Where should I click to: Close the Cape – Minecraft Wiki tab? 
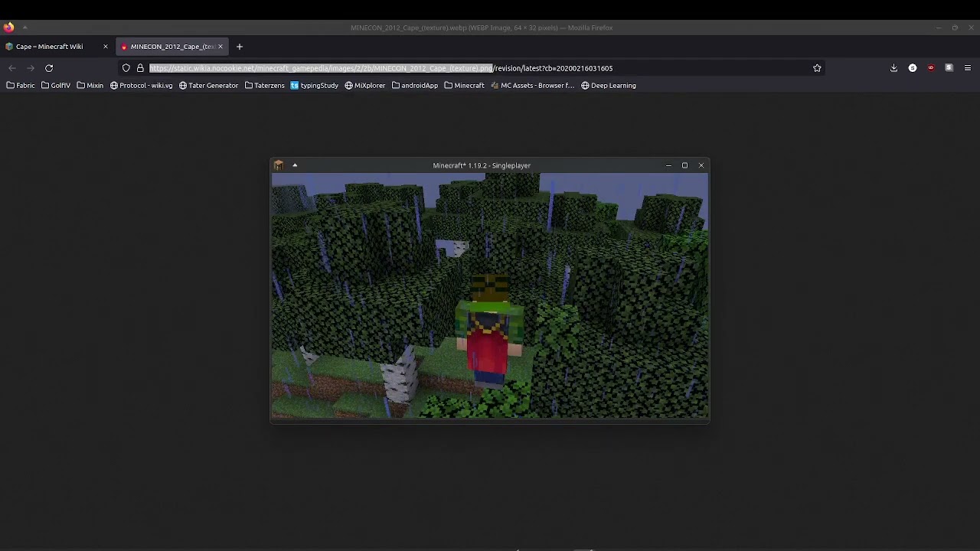click(x=106, y=47)
